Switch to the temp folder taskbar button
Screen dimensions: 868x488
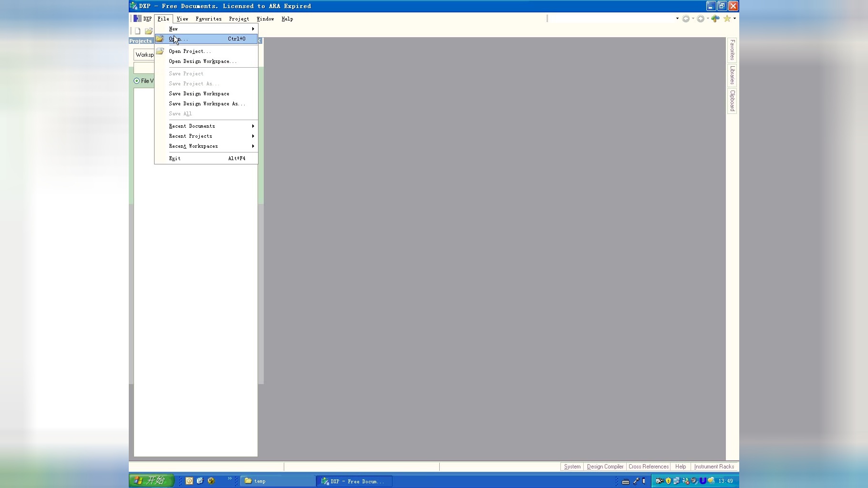pyautogui.click(x=278, y=481)
